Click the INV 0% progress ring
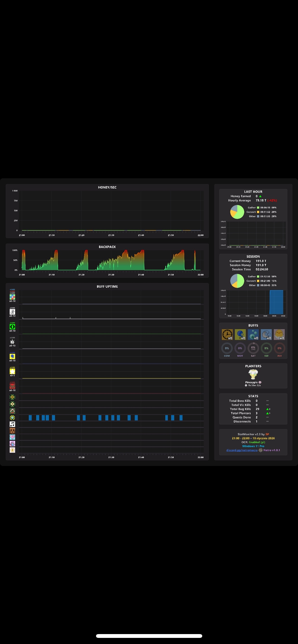 pyautogui.click(x=279, y=348)
